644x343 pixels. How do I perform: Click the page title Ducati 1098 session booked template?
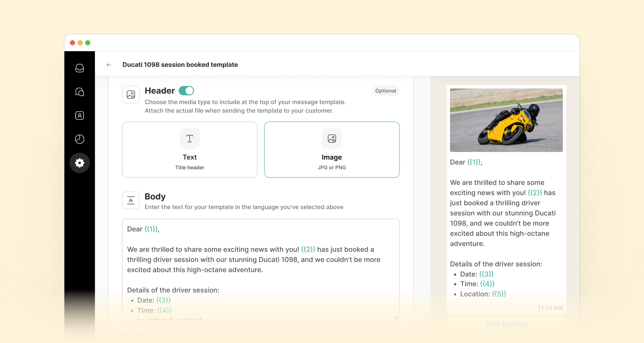pos(180,65)
